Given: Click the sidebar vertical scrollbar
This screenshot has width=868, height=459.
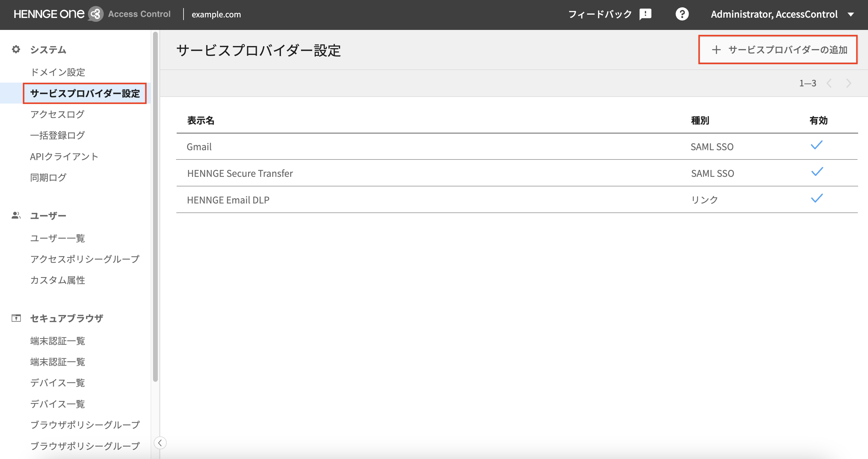Looking at the screenshot, I should (x=155, y=206).
